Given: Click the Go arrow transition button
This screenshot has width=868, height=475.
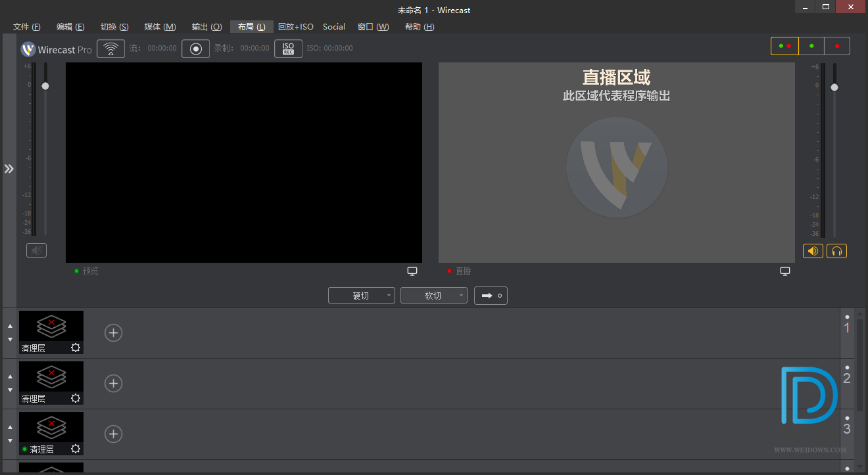Looking at the screenshot, I should pyautogui.click(x=491, y=296).
